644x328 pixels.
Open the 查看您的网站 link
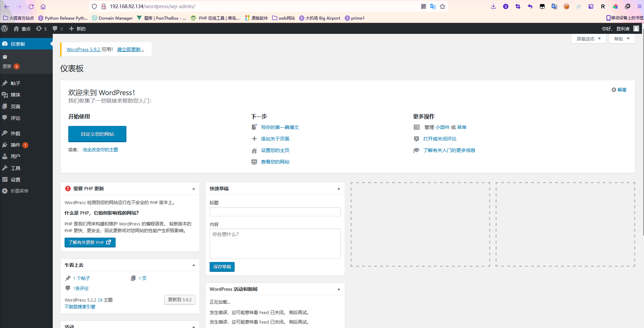click(275, 162)
